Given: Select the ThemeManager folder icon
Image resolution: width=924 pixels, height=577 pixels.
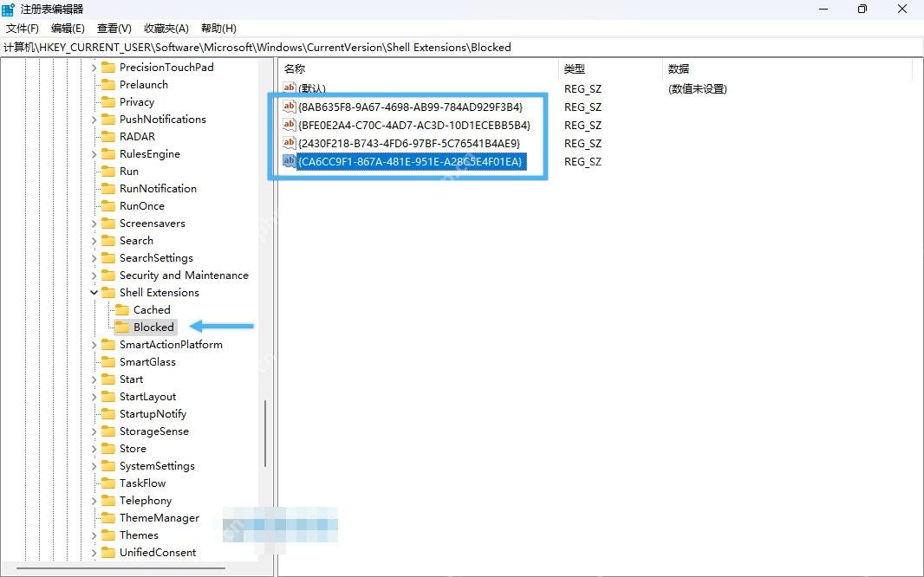Looking at the screenshot, I should coord(107,518).
